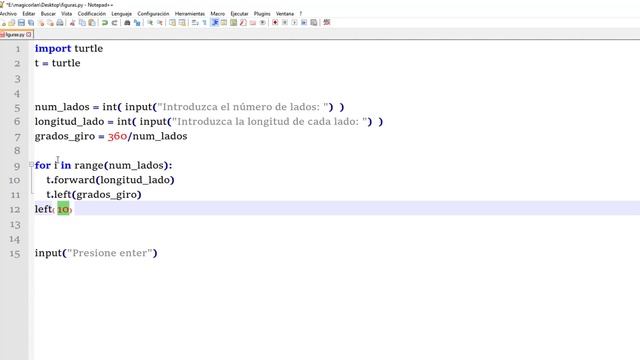Image resolution: width=640 pixels, height=360 pixels.
Task: Open the Ejecutar menu
Action: tap(239, 14)
